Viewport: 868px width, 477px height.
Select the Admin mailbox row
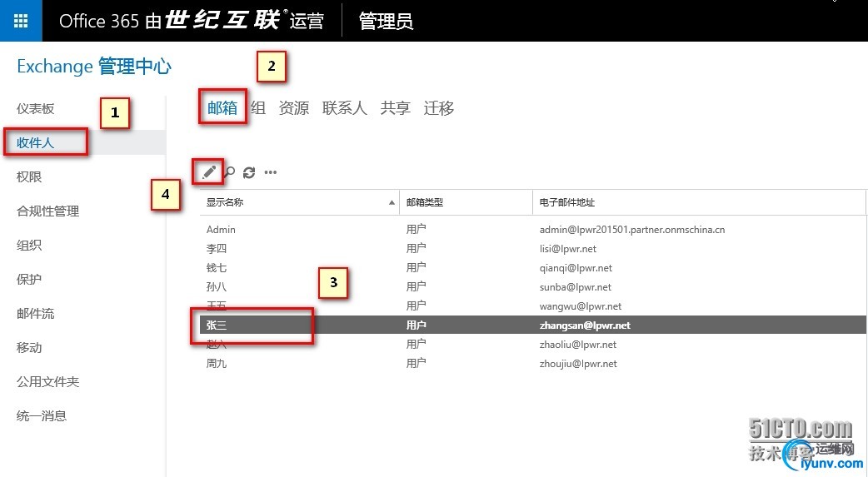coord(533,229)
